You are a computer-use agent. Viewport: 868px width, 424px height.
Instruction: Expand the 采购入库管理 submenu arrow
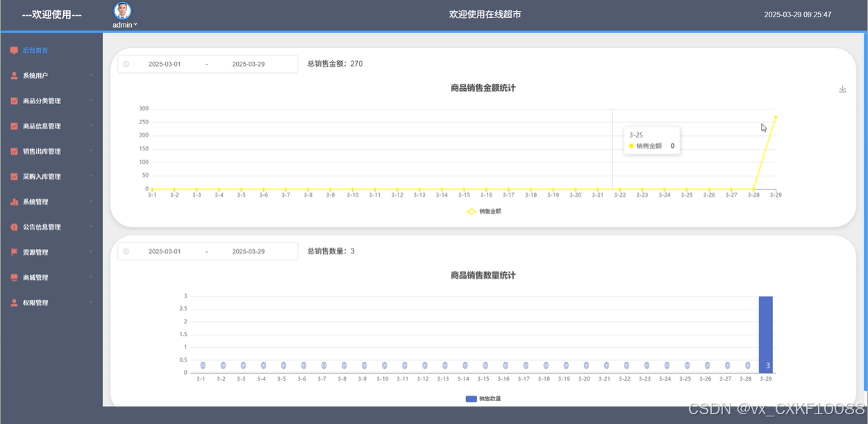tap(91, 176)
